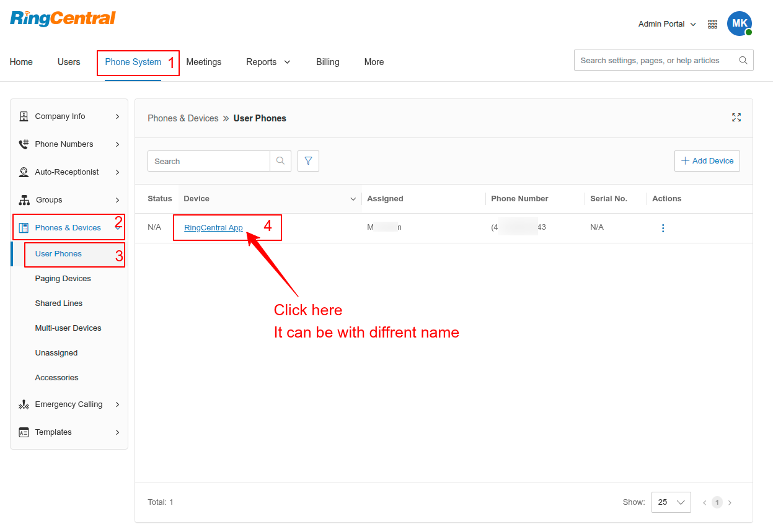
Task: Click the filter funnel icon
Action: click(308, 161)
